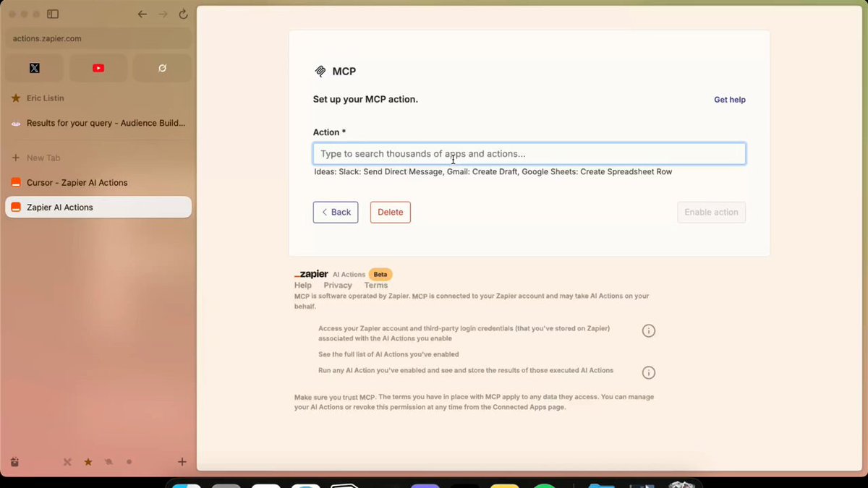
Task: Click the Enable action button
Action: point(711,212)
